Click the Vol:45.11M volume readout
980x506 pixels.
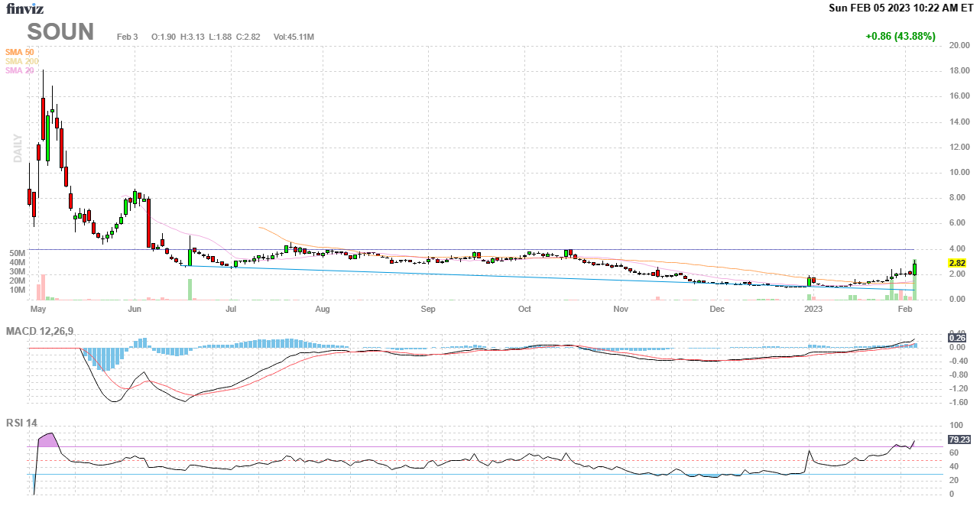pos(294,37)
